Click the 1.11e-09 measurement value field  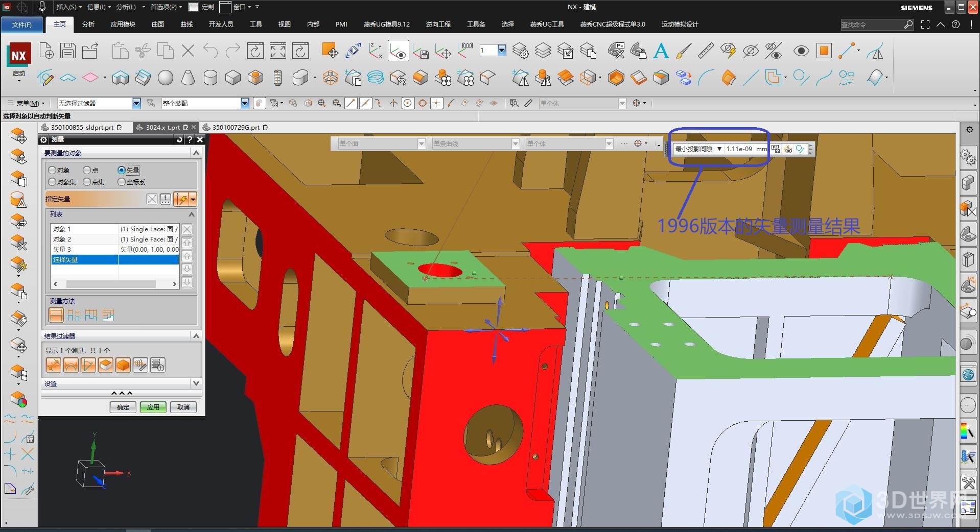pos(740,149)
